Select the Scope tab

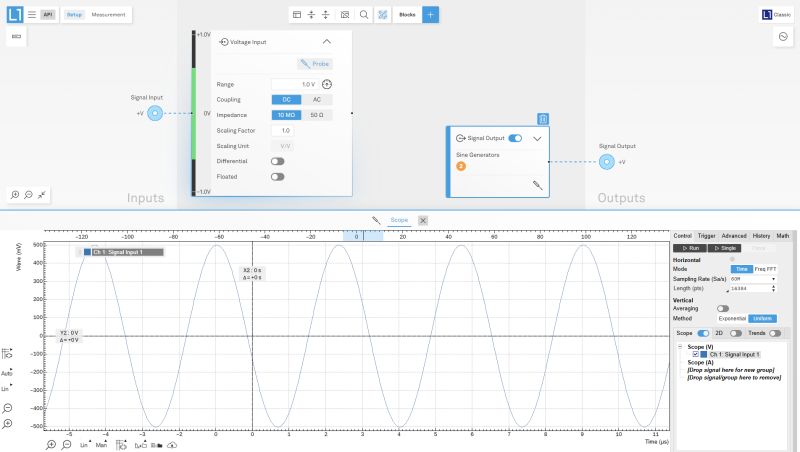[x=399, y=220]
